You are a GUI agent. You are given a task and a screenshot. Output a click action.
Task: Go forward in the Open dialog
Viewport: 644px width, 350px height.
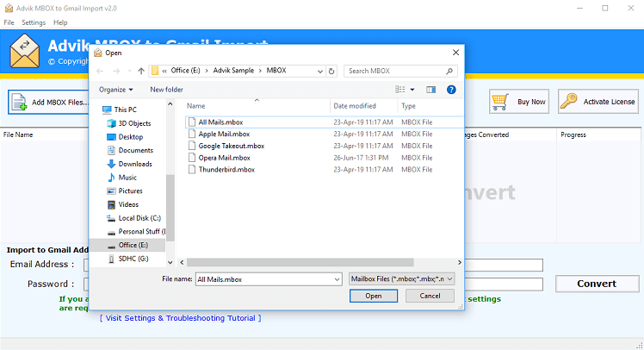(116, 71)
